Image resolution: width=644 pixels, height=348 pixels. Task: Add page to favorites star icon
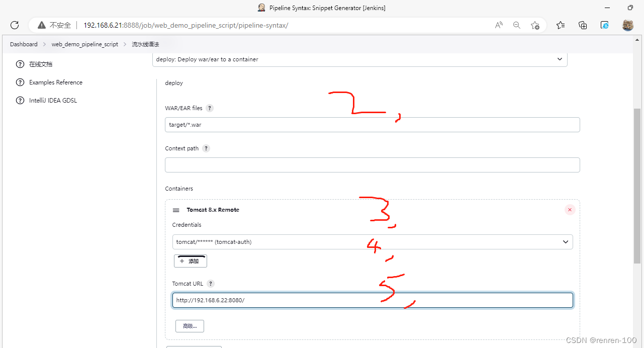click(535, 25)
